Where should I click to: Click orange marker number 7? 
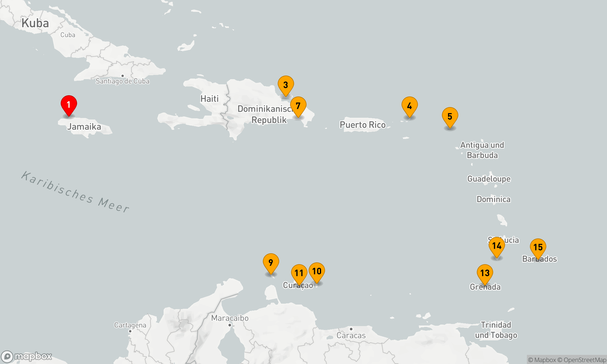coord(298,105)
